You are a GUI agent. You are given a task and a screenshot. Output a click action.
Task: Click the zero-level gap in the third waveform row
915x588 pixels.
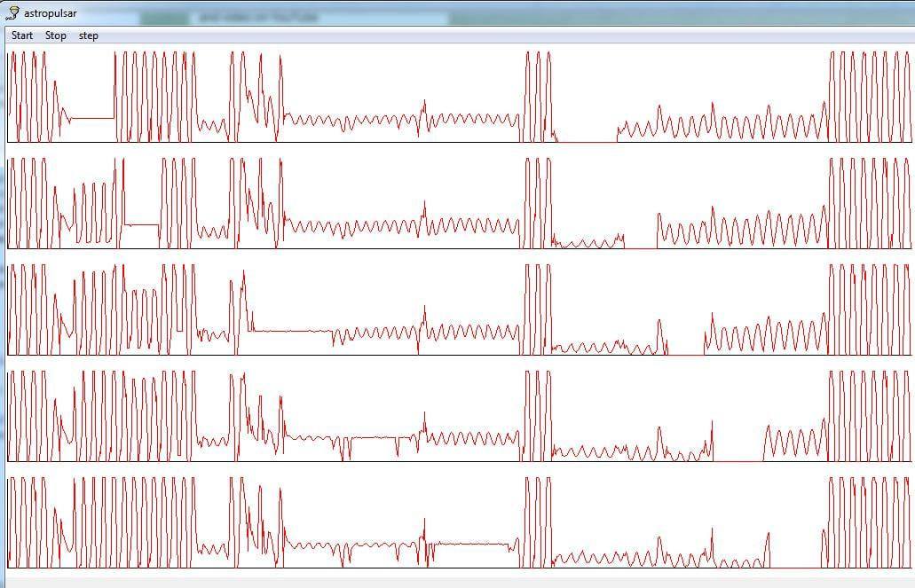point(685,355)
